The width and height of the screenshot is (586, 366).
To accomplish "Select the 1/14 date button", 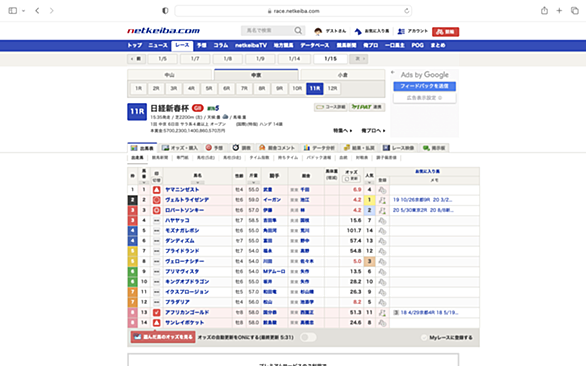I will [294, 59].
